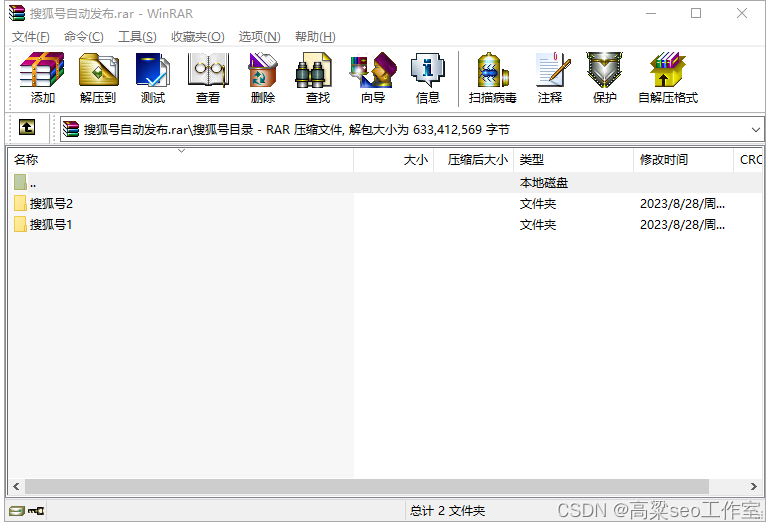The width and height of the screenshot is (775, 530).
Task: Click the parent directory '..' folder icon
Action: tap(20, 182)
